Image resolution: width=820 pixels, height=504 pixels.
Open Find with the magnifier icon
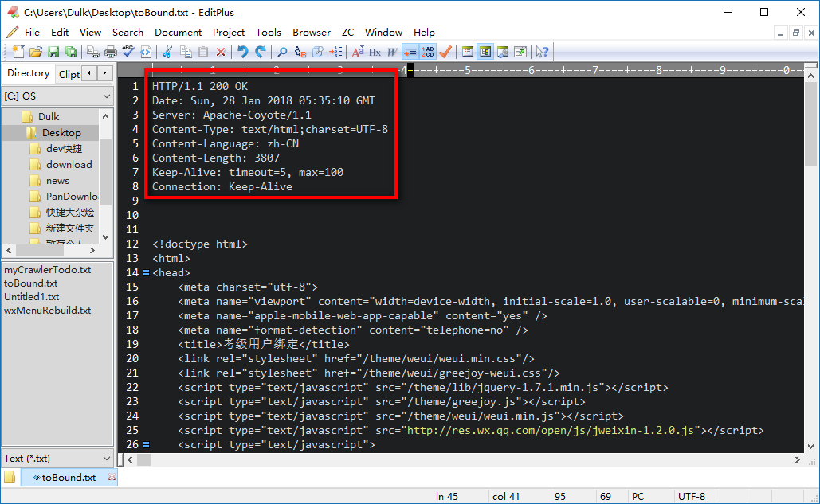click(282, 52)
